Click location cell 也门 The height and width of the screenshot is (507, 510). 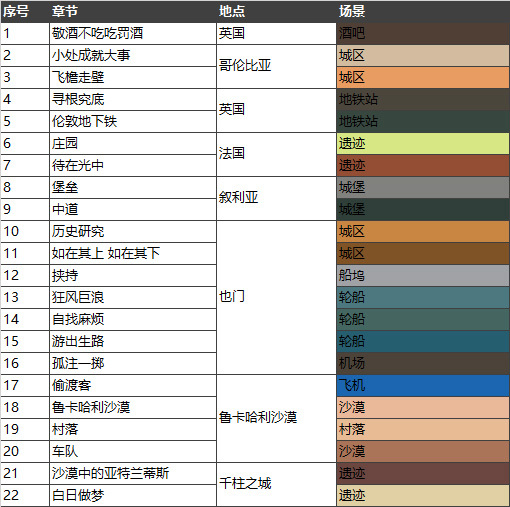[x=276, y=297]
